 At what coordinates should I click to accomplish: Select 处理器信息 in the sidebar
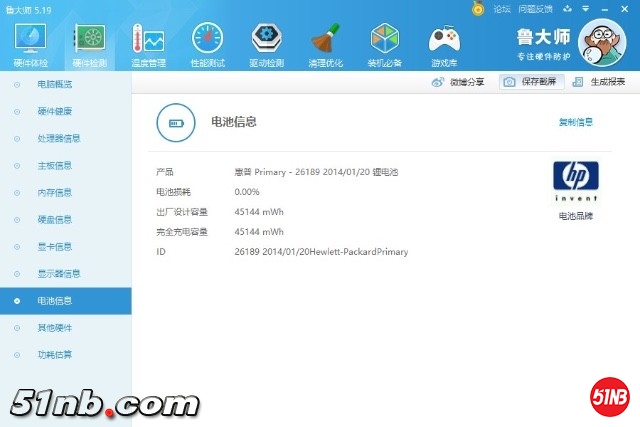tap(58, 138)
